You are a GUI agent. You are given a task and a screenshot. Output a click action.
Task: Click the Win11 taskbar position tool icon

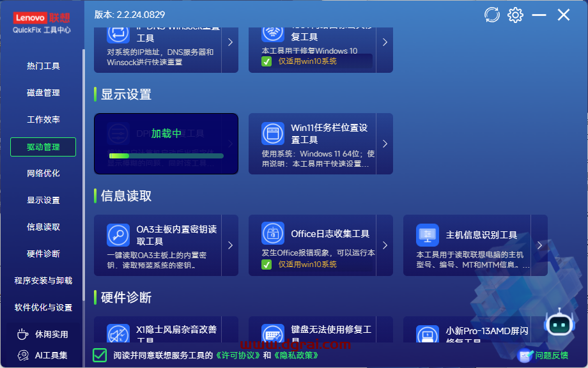[x=273, y=134]
